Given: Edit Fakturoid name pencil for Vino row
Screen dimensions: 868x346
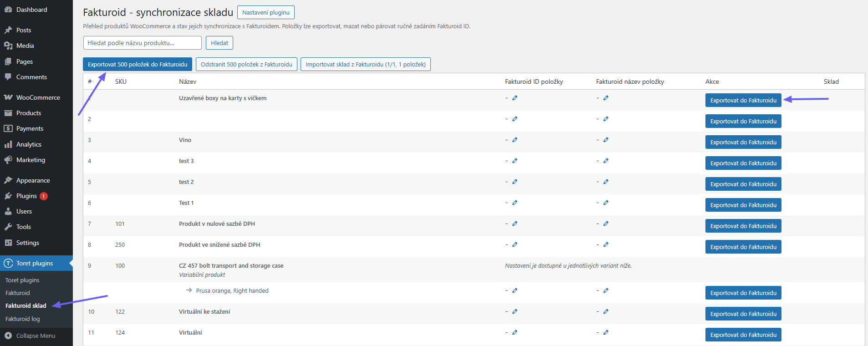Looking at the screenshot, I should 606,140.
